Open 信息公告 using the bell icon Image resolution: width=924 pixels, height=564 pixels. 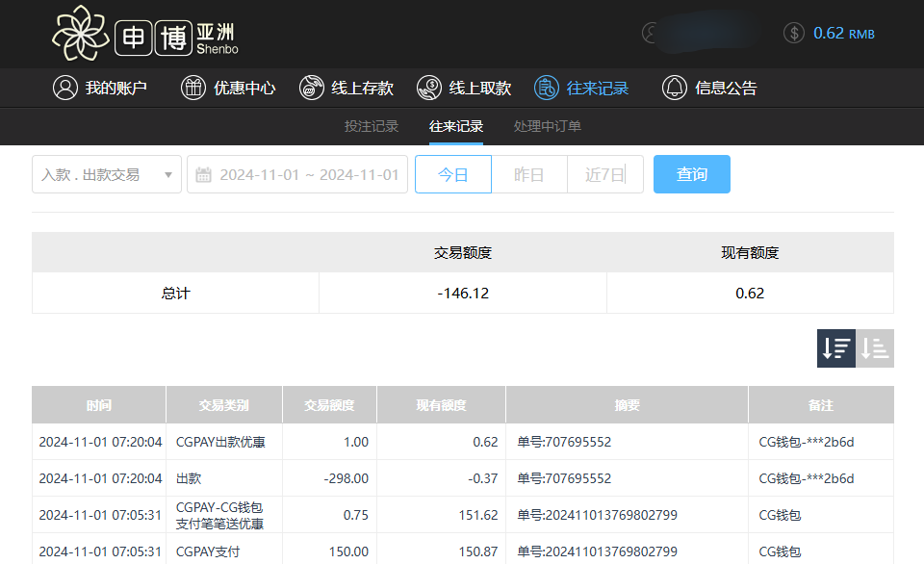(674, 88)
